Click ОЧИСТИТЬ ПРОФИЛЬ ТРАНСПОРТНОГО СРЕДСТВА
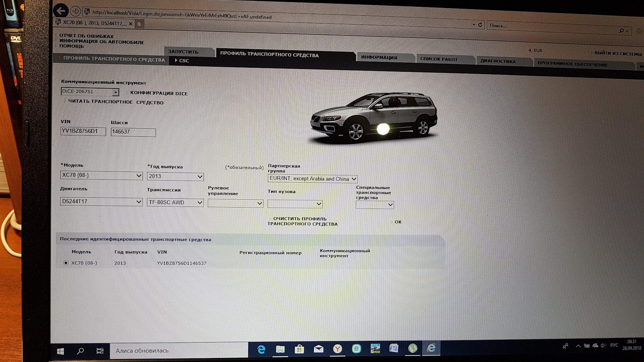Viewport: 644px width, 362px height. click(302, 221)
